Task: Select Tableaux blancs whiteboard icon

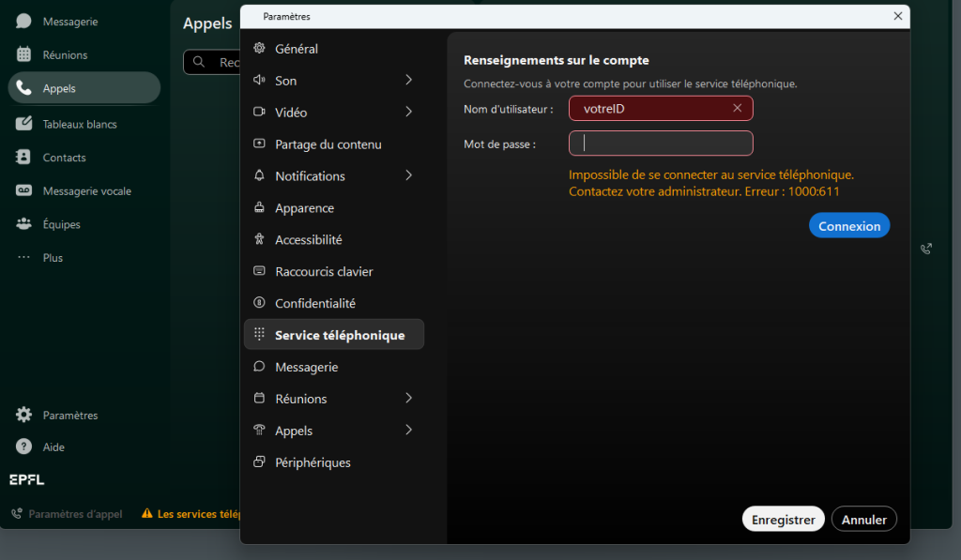Action: point(23,124)
